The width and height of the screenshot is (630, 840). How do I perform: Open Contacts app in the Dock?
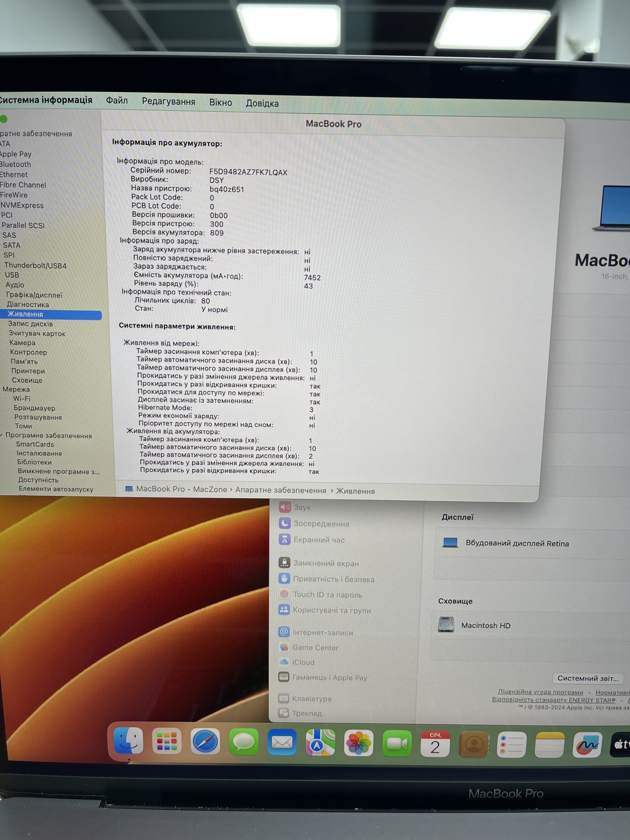click(474, 744)
